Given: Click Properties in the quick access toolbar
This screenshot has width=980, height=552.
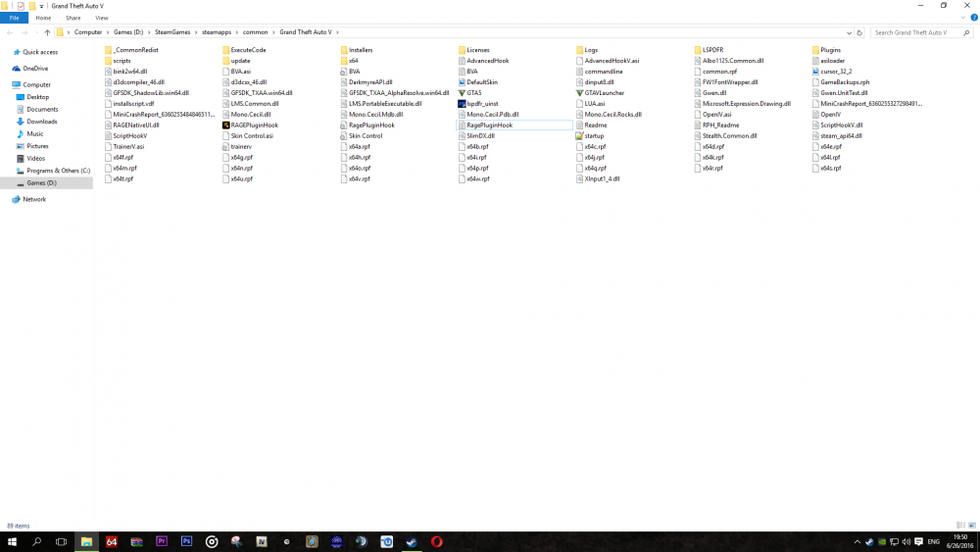Looking at the screenshot, I should [x=21, y=6].
